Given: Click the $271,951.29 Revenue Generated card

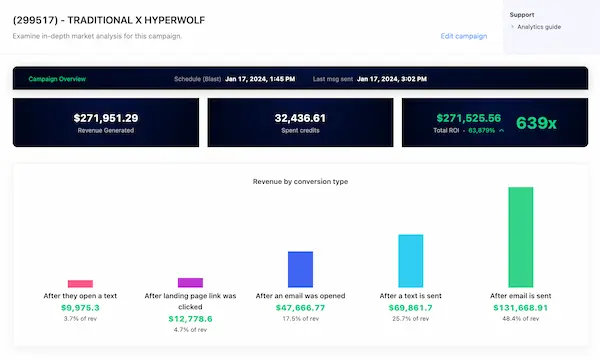Looking at the screenshot, I should pos(106,122).
